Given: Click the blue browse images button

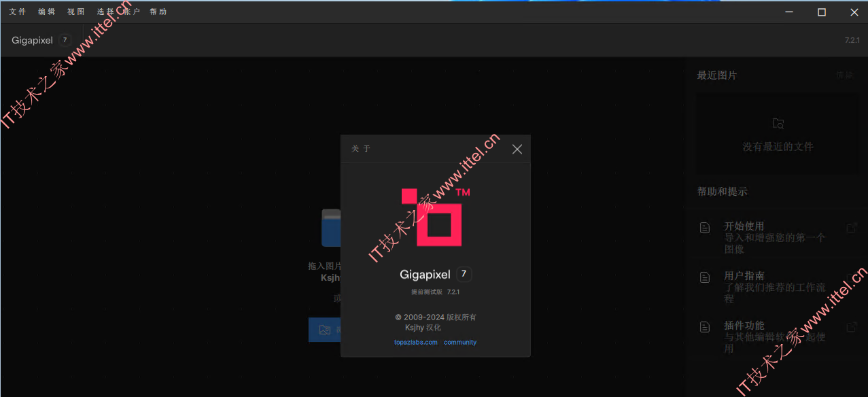Looking at the screenshot, I should click(x=326, y=330).
